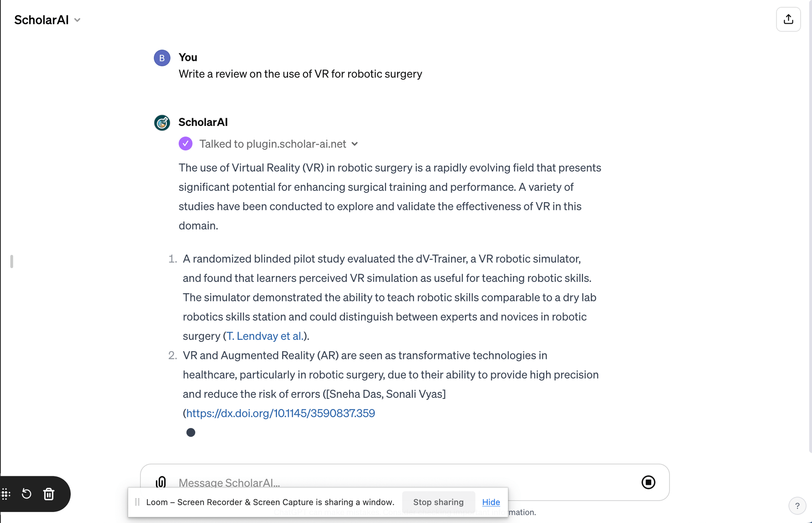Expand the ScholarAI model selector dropdown
Screen dimensions: 812x523
[x=78, y=20]
